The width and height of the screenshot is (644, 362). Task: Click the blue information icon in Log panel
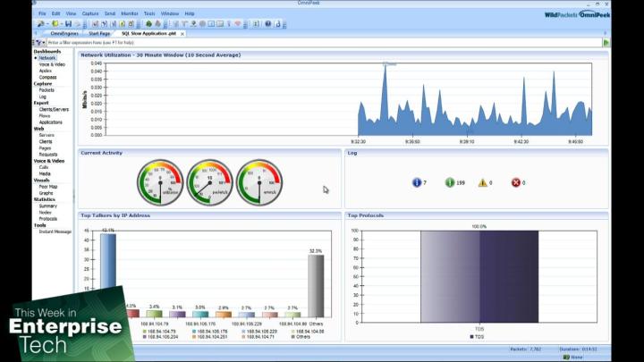[x=416, y=182]
